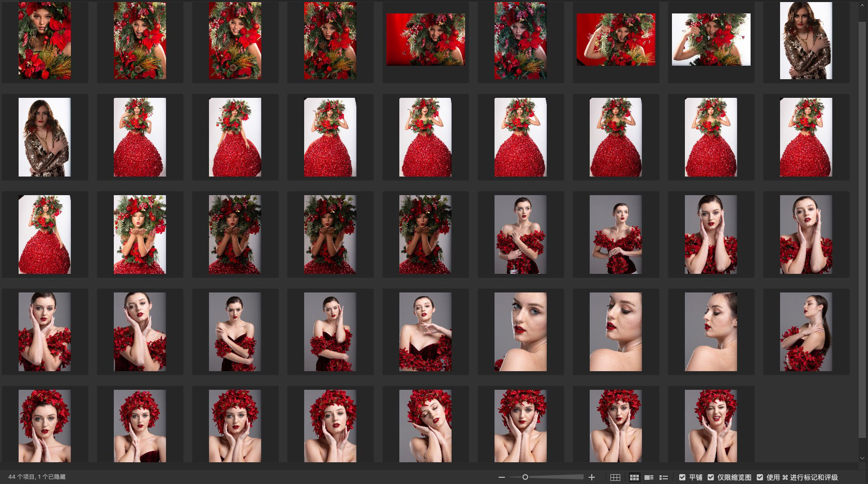Pick the winking red flower wig photo
Viewport: 868px width, 484px height.
711,426
